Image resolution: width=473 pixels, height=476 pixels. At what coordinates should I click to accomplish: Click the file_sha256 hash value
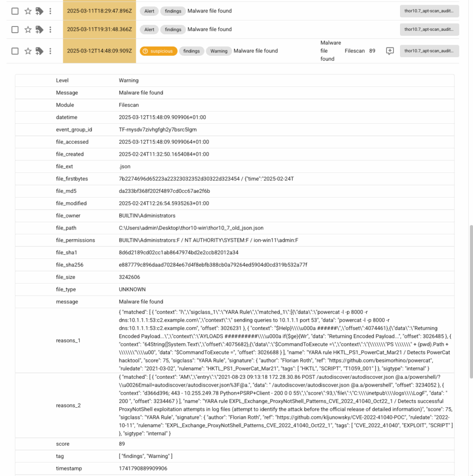213,264
